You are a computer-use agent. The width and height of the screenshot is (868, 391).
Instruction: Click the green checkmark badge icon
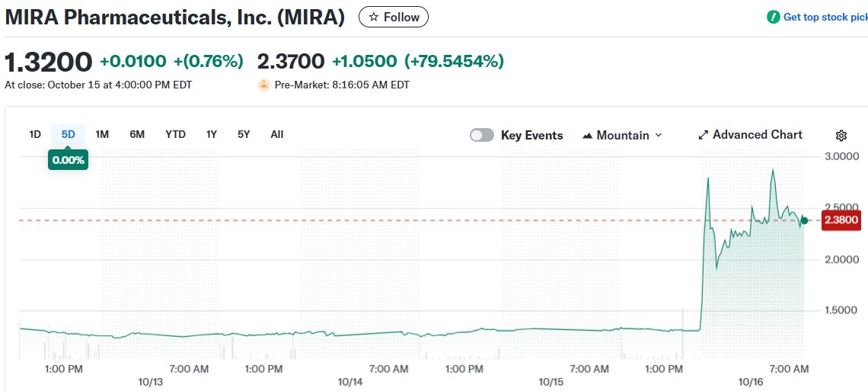[x=774, y=17]
